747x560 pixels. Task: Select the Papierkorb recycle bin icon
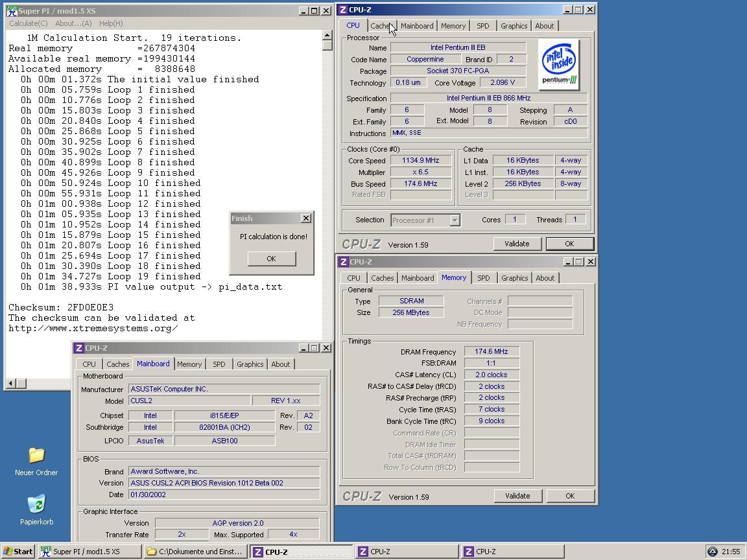point(36,504)
